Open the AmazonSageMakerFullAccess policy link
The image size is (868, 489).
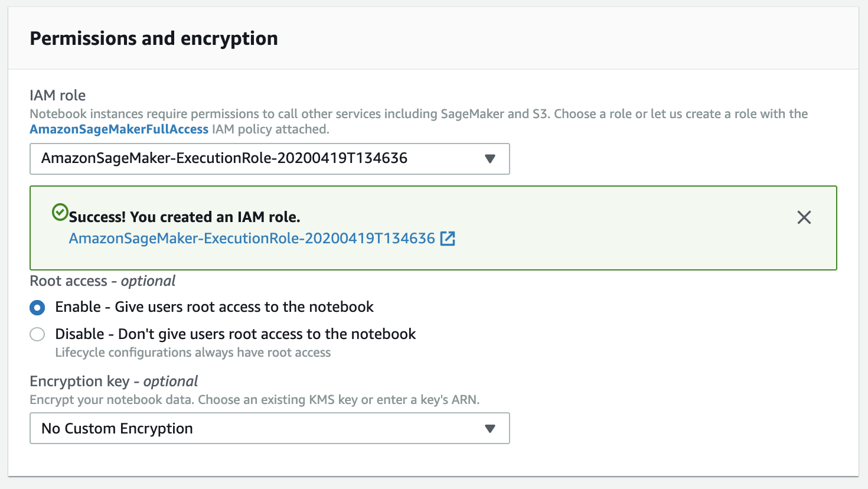119,129
